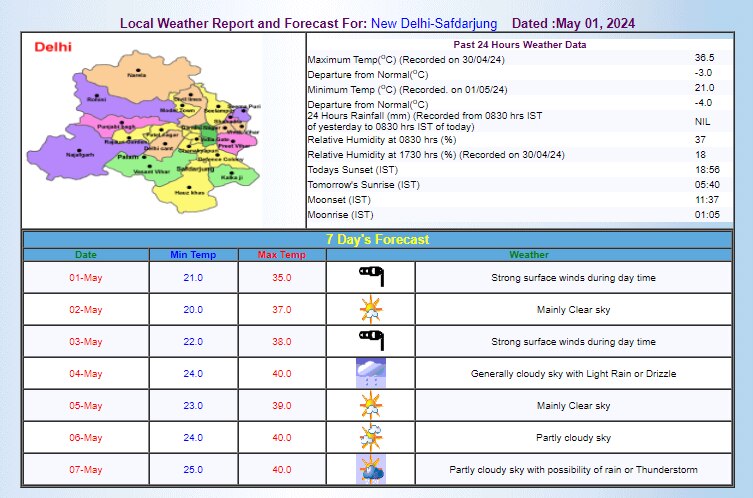This screenshot has height=498, width=753.
Task: Click the Moonrise time 01:05
Action: point(707,215)
